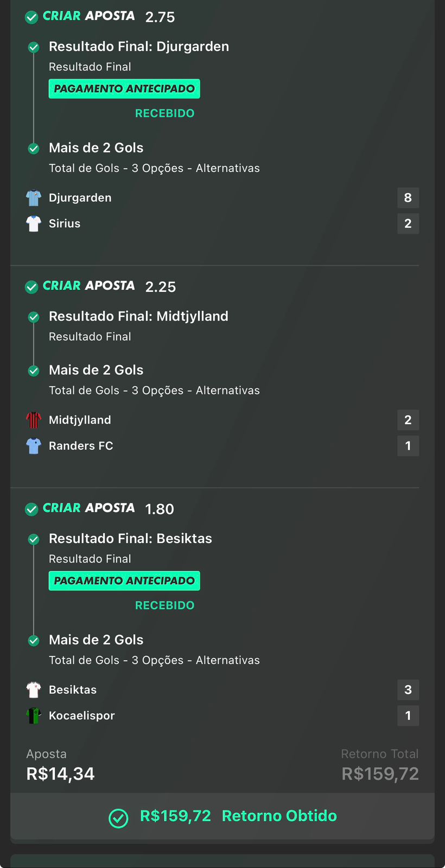Viewport: 445px width, 868px height.
Task: Expand the Criar Aposta 2.25 selection
Action: [x=89, y=286]
